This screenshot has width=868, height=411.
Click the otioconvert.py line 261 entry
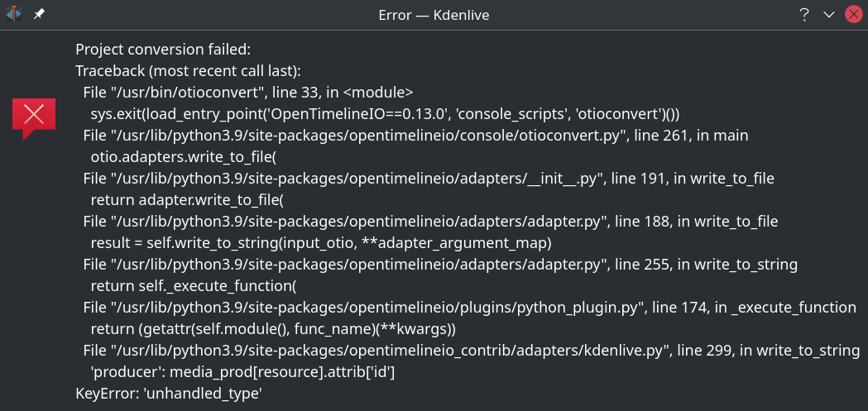[415, 136]
